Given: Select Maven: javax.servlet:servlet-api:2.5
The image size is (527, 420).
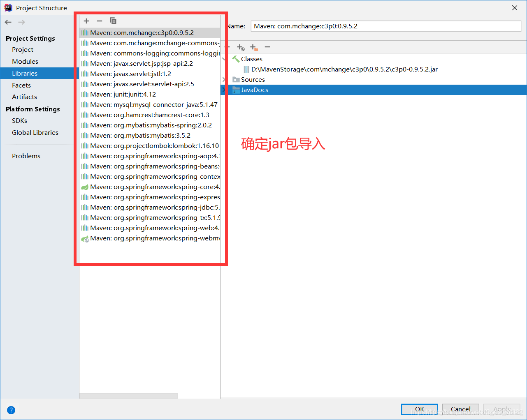Looking at the screenshot, I should pos(150,84).
